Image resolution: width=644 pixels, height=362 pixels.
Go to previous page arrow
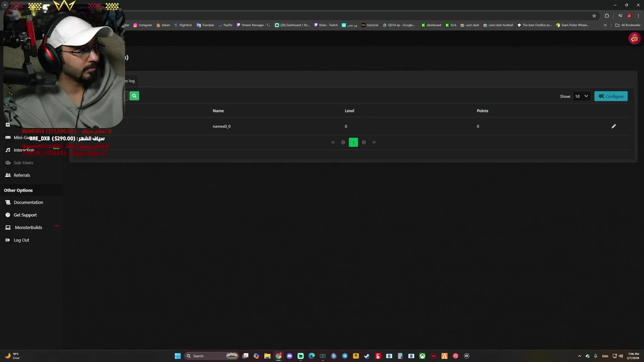coord(343,142)
